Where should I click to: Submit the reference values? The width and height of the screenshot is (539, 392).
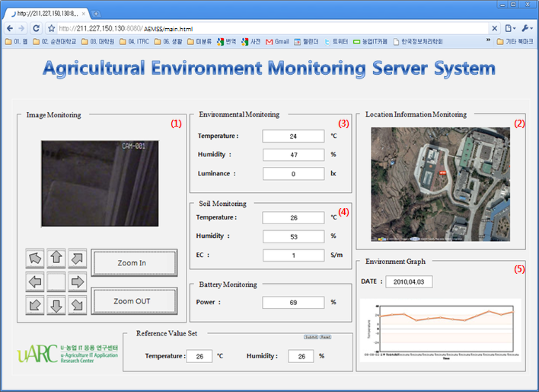(x=311, y=337)
